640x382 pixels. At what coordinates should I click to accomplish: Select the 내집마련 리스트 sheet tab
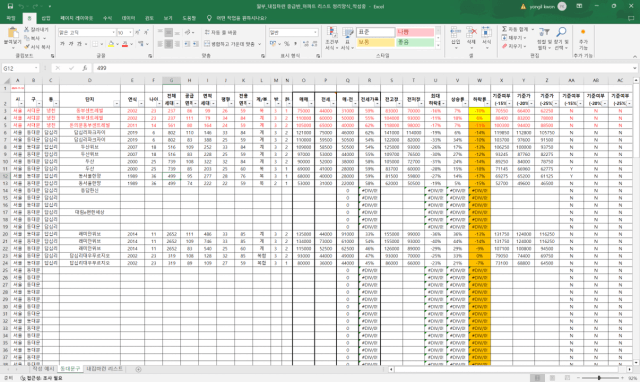[x=104, y=369]
